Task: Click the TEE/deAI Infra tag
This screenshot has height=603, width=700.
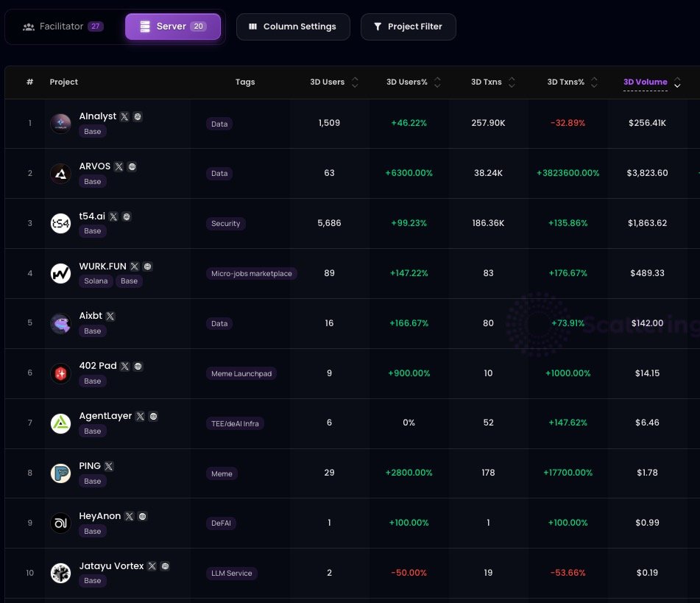Action: coord(235,423)
